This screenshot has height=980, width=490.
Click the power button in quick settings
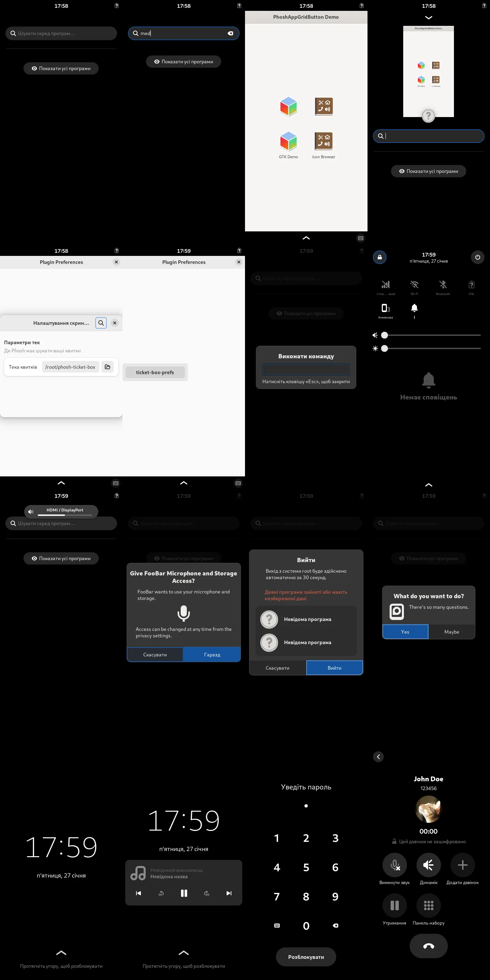477,257
